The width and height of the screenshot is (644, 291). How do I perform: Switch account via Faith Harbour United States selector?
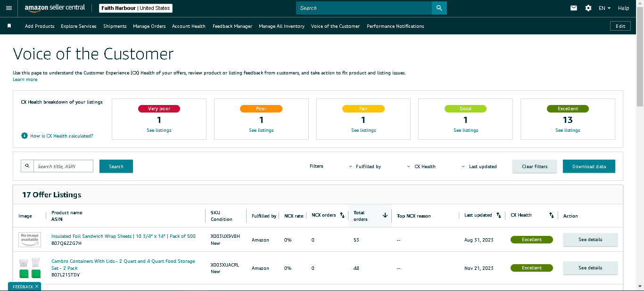(136, 8)
